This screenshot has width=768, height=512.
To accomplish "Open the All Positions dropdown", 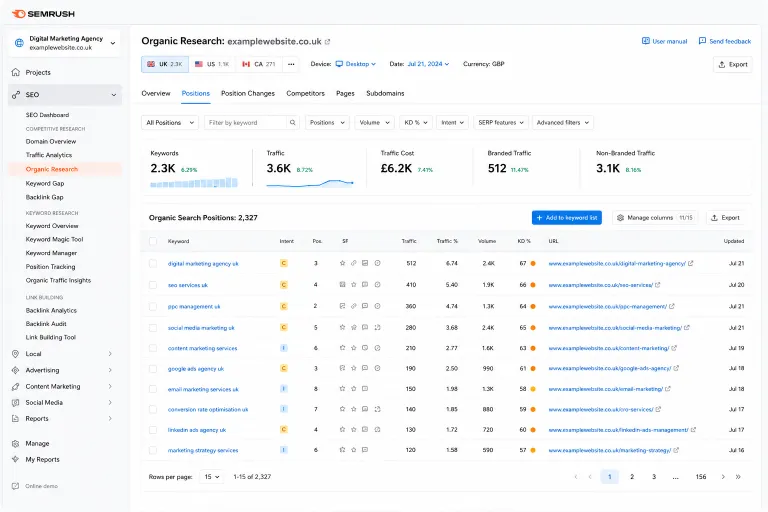I will tap(170, 122).
